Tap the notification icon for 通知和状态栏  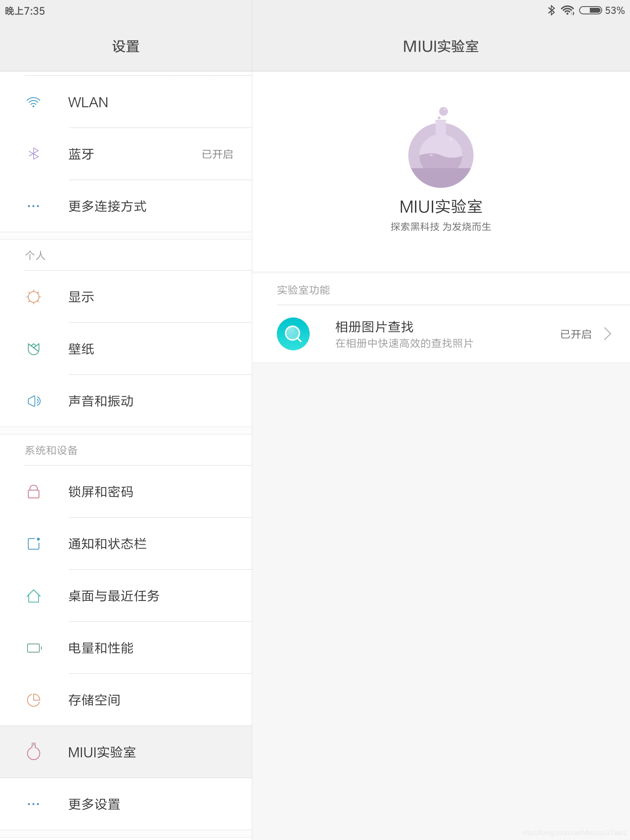[34, 543]
